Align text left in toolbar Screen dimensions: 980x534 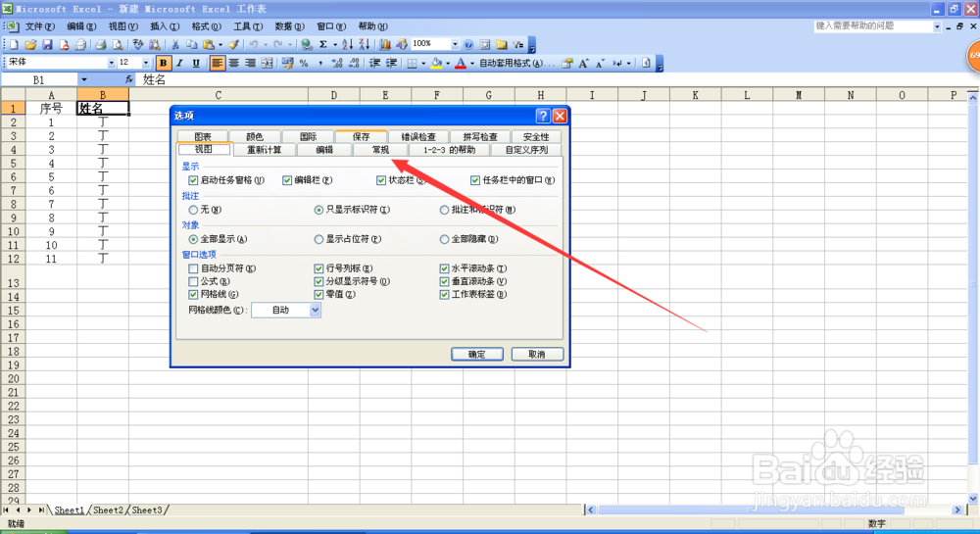pyautogui.click(x=217, y=63)
